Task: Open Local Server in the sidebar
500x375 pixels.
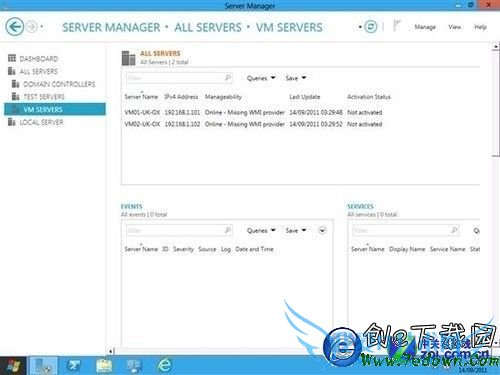Action: pyautogui.click(x=41, y=122)
